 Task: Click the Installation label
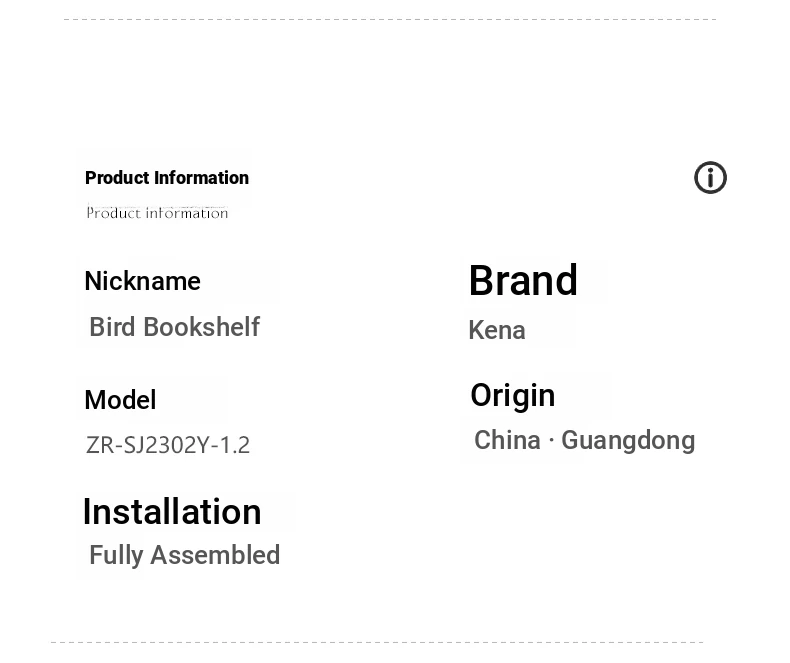(x=172, y=512)
